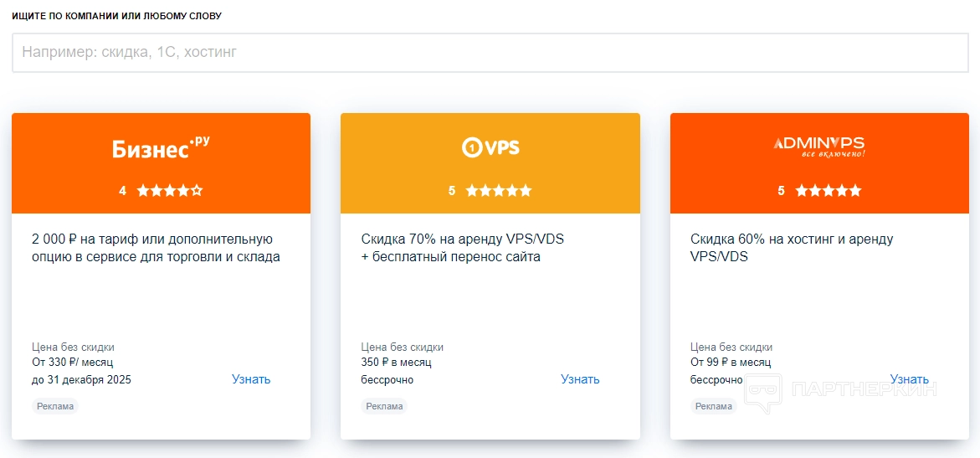Click the AdminVPS logo
This screenshot has height=458, width=980.
(819, 146)
